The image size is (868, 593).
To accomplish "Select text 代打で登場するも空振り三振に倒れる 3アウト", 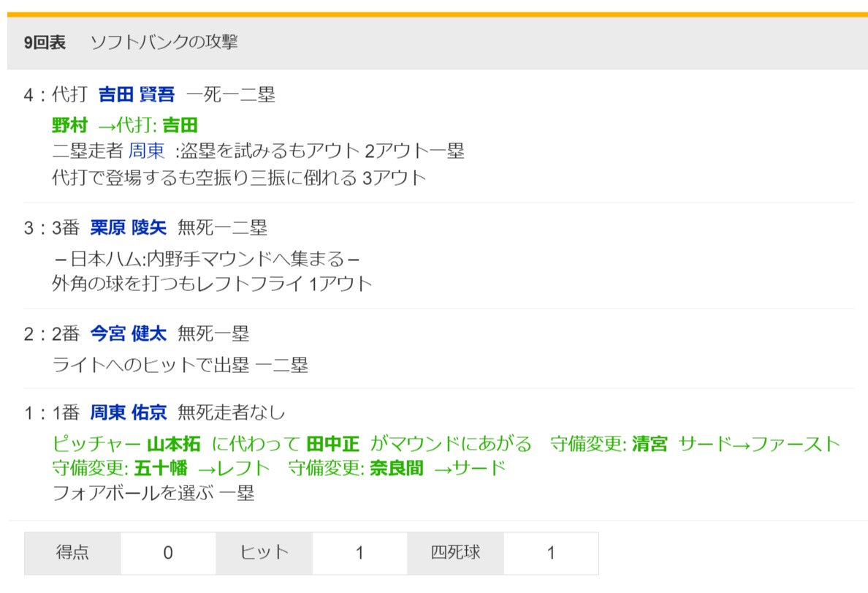I will 239,178.
